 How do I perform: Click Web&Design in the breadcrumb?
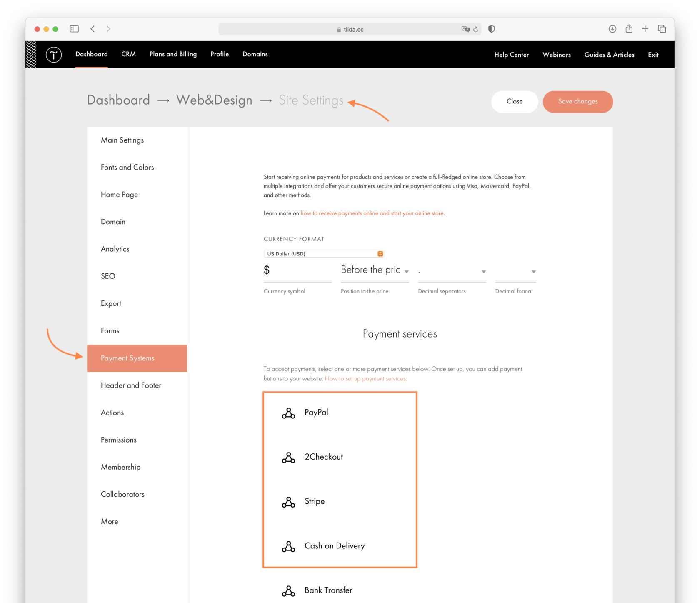pos(214,100)
